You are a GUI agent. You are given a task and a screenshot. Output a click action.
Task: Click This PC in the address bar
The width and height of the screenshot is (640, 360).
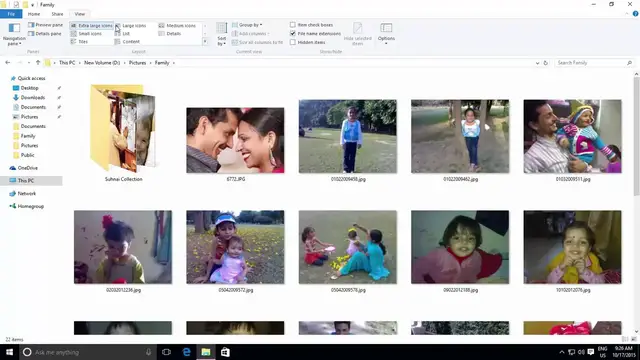click(67, 63)
